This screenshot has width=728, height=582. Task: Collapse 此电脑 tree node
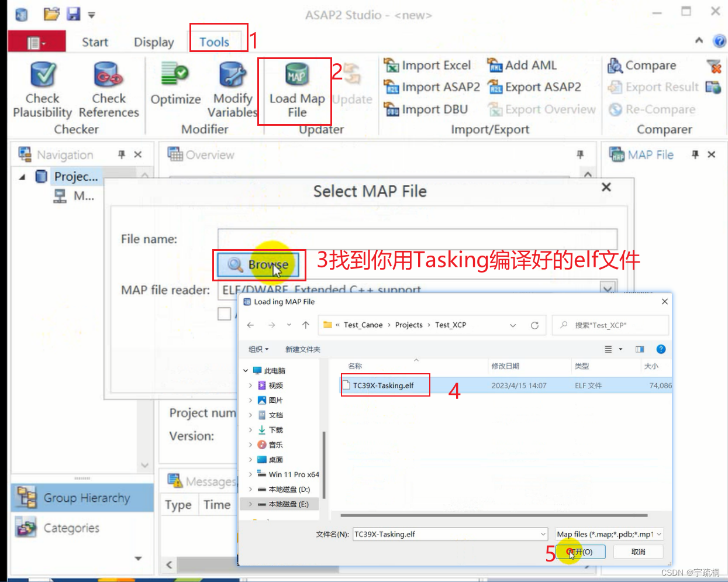(246, 371)
